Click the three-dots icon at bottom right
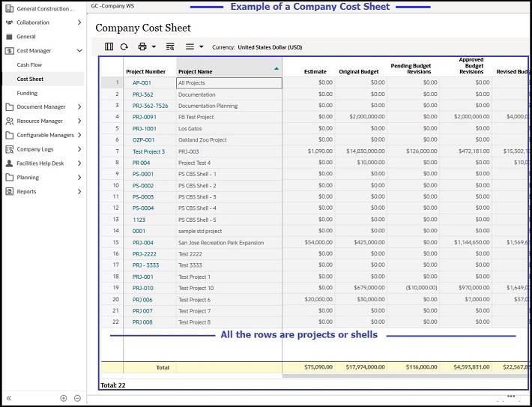This screenshot has height=407, width=532. pyautogui.click(x=511, y=397)
